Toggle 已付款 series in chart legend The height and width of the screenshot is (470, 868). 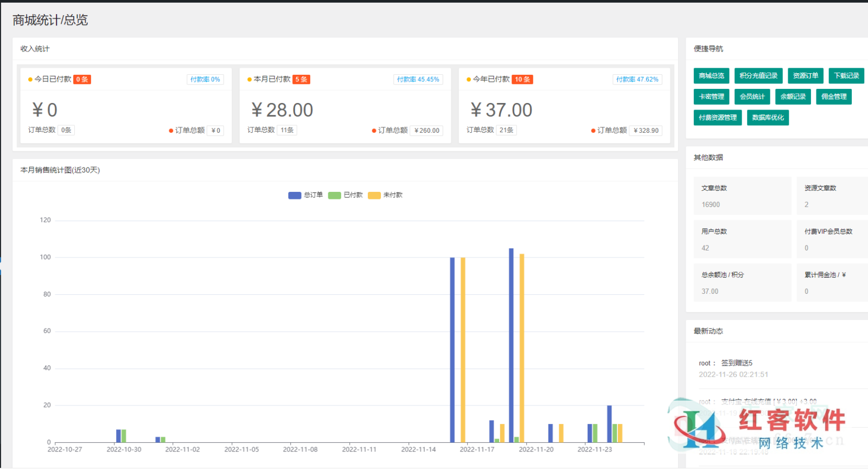345,195
